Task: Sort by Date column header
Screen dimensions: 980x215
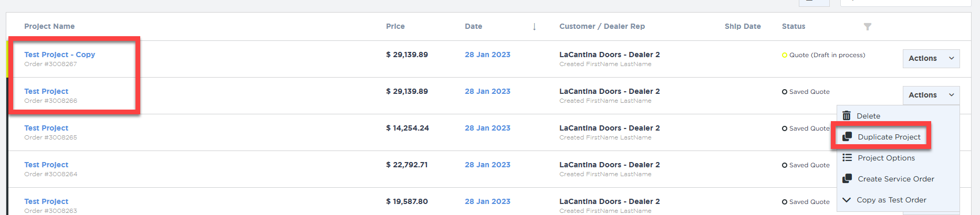Action: click(473, 26)
